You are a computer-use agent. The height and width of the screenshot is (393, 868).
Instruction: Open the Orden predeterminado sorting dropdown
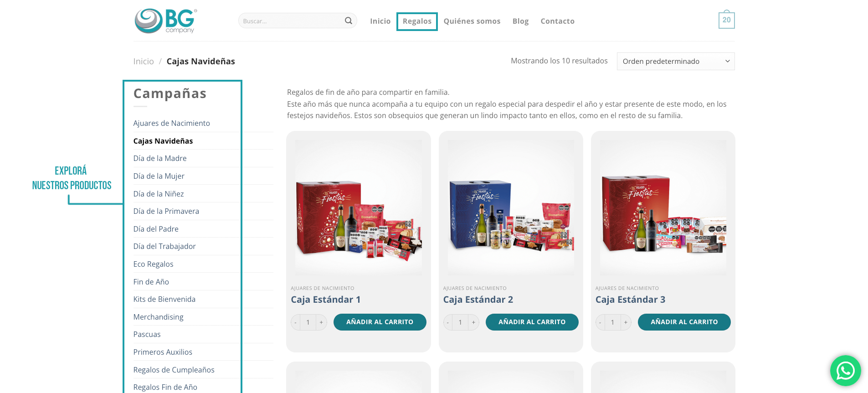675,61
